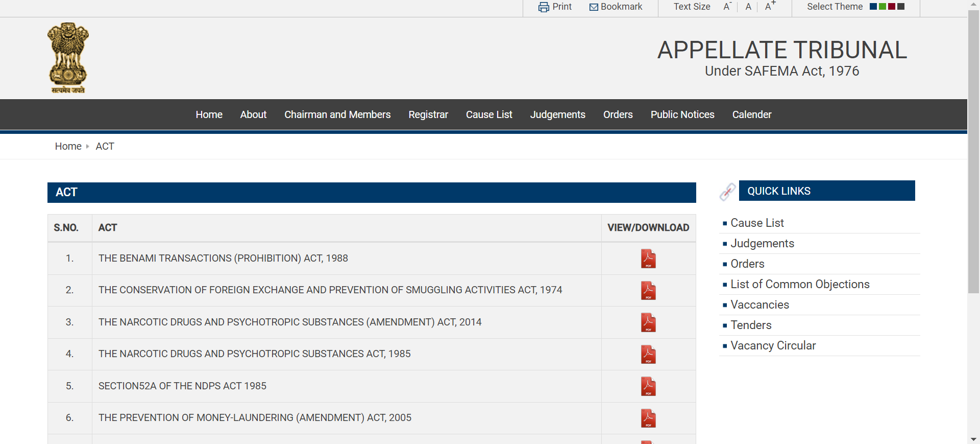Download PDF of COFEPOSA Act, 1974
This screenshot has height=444, width=980.
point(648,290)
